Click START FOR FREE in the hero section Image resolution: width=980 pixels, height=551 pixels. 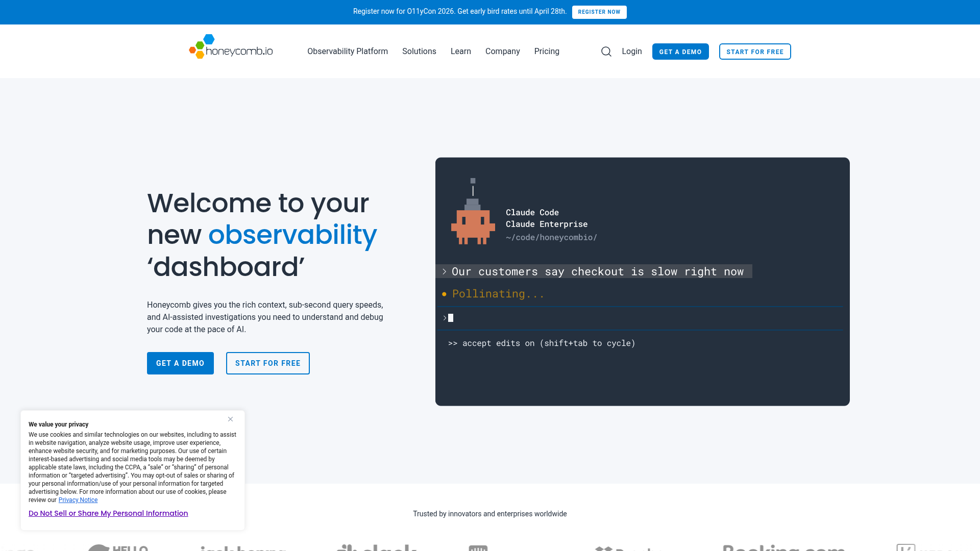click(267, 363)
